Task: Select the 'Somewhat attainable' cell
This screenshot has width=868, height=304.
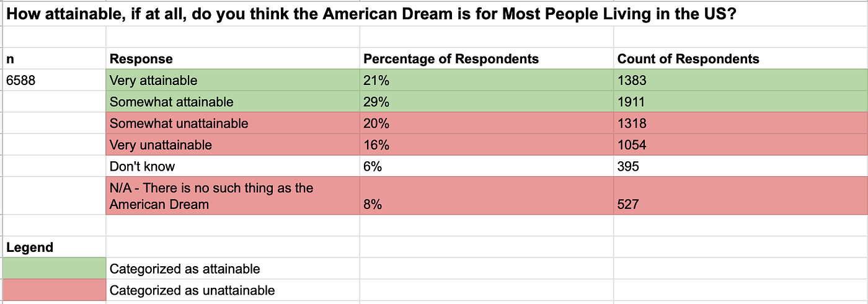Action: point(233,102)
